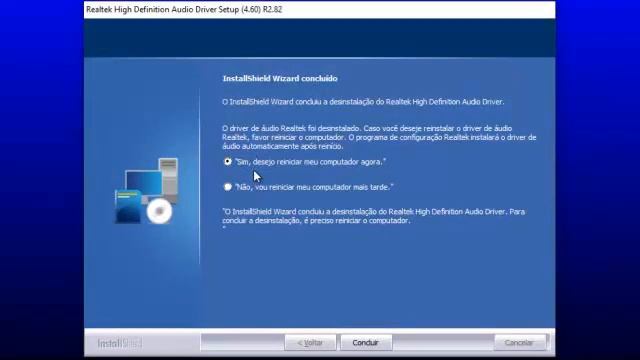Click the line 'O InstallShield Wizard concluiu a desinstalação do Realtek High Definition Audio Driver.'
Viewport: 640px width, 360px height.
pos(363,102)
